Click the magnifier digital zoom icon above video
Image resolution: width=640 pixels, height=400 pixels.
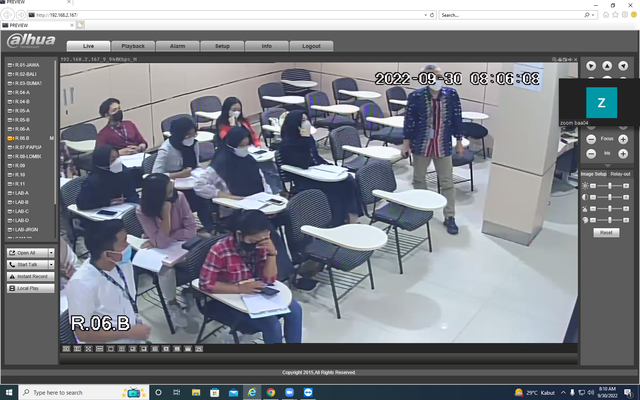(554, 59)
